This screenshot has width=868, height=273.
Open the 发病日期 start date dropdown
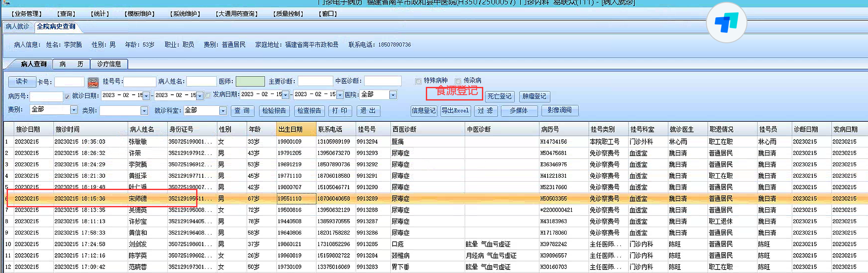[286, 95]
